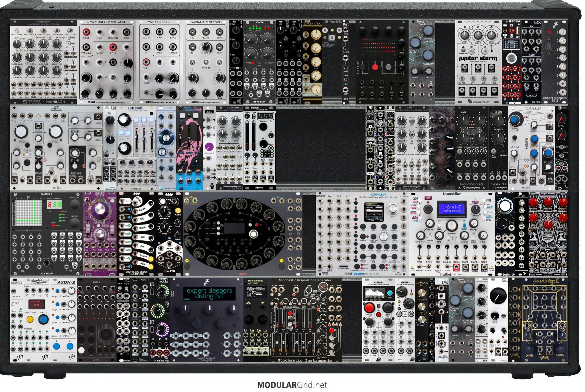Select the Stochastic Inspiration Generator module
This screenshot has height=392, width=585.
pyautogui.click(x=306, y=320)
